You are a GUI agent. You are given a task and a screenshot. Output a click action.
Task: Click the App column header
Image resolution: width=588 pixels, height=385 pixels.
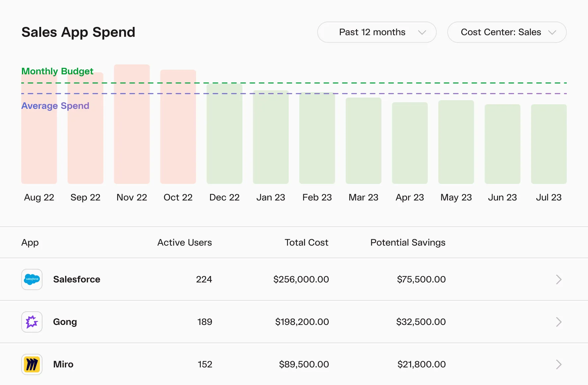coord(30,243)
